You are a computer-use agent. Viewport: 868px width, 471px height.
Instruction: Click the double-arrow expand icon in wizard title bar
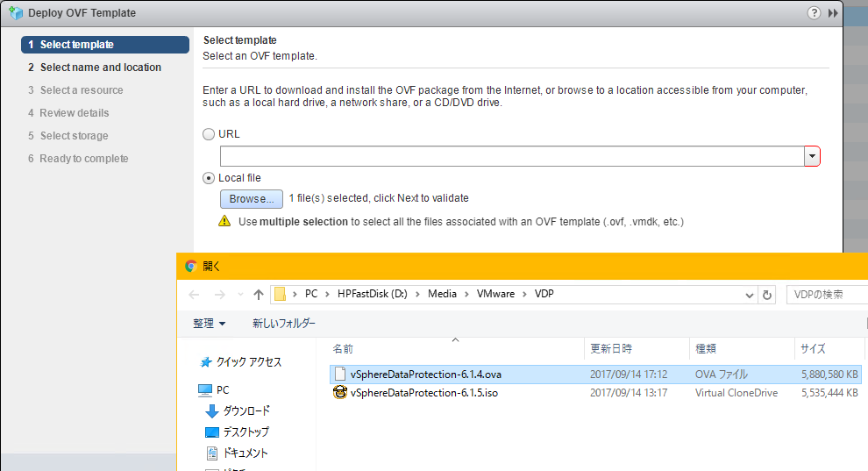(x=833, y=13)
